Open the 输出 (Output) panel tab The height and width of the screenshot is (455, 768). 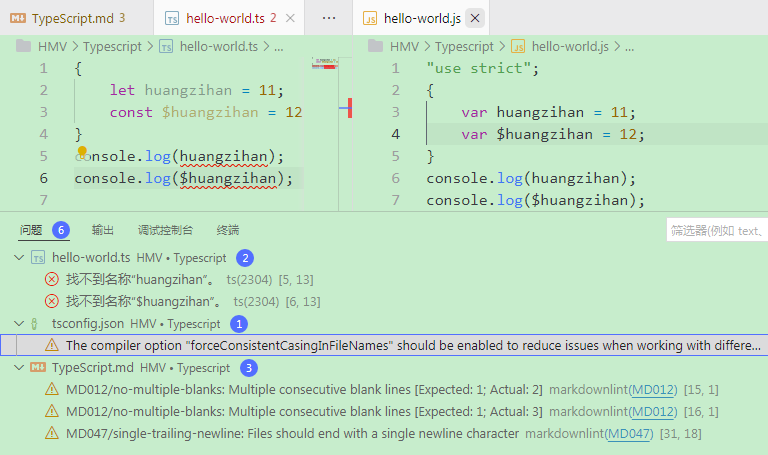tap(102, 230)
